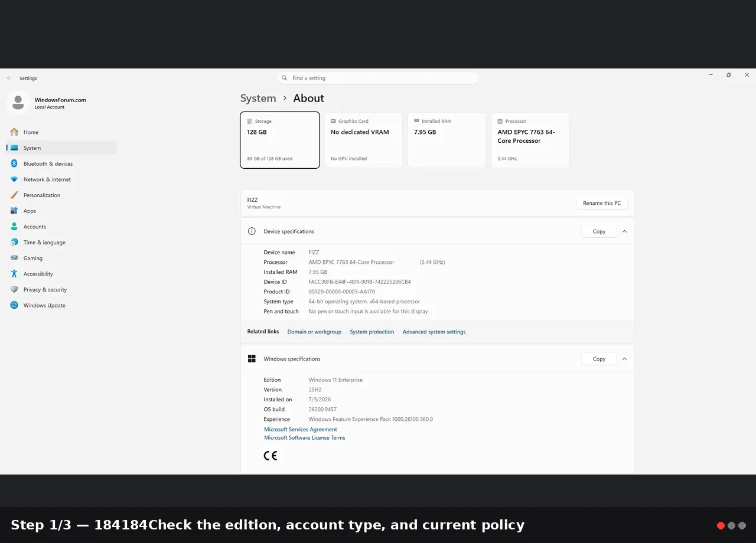This screenshot has height=543, width=756.
Task: Select the System sidebar icon
Action: coord(14,148)
